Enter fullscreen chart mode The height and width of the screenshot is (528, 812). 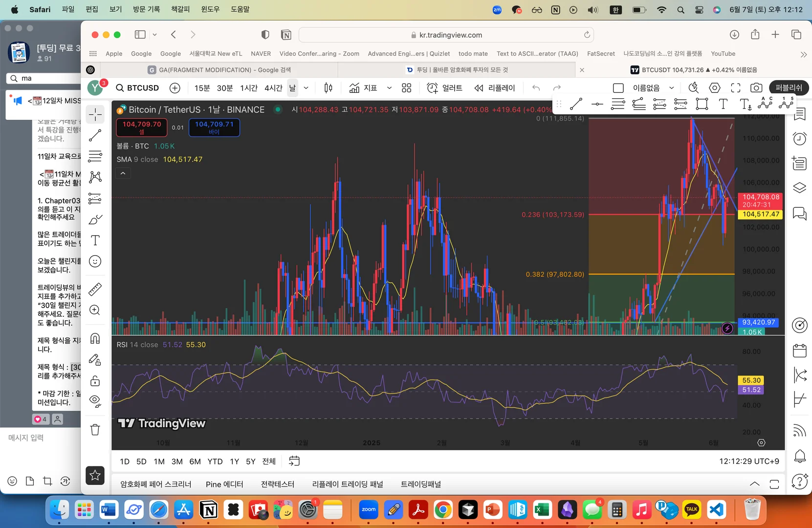point(736,88)
